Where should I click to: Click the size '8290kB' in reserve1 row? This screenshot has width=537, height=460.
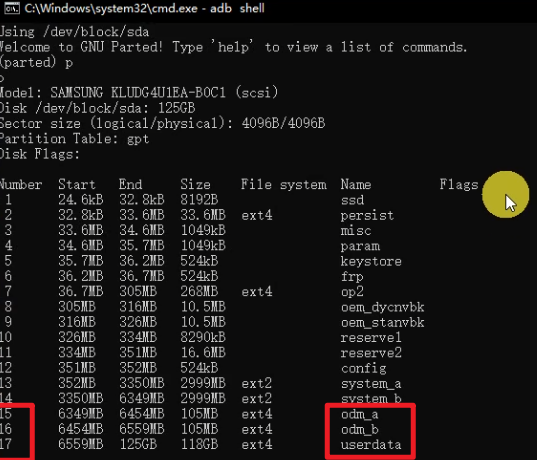pyautogui.click(x=203, y=337)
